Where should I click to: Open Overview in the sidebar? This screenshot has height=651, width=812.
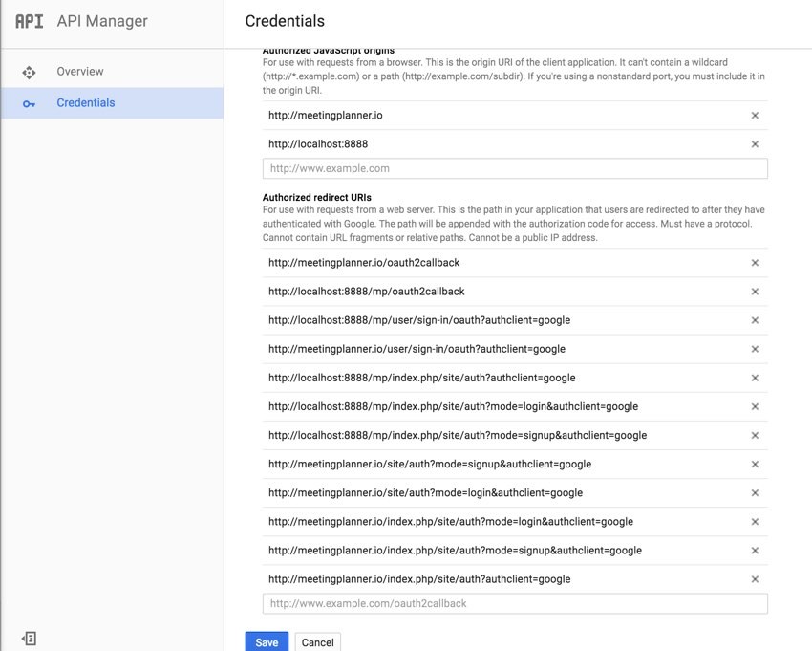pos(112,72)
